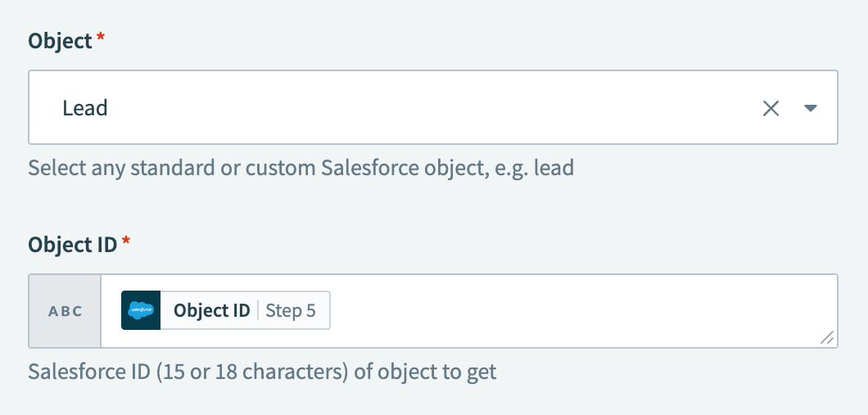Click the ABC text-type indicator
Image resolution: width=868 pixels, height=415 pixels.
point(66,311)
